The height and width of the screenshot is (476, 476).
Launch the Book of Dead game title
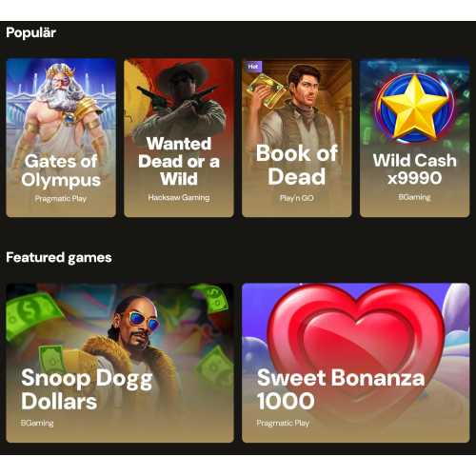click(x=297, y=165)
